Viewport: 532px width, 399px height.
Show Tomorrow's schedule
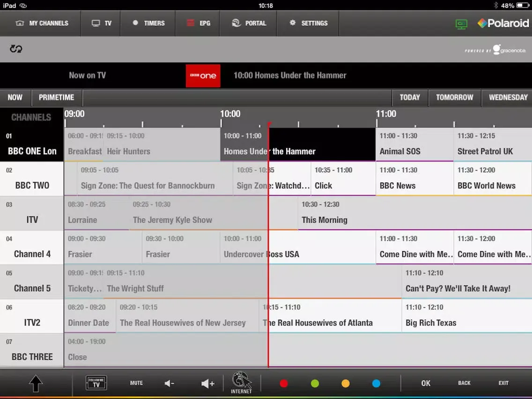pos(455,98)
